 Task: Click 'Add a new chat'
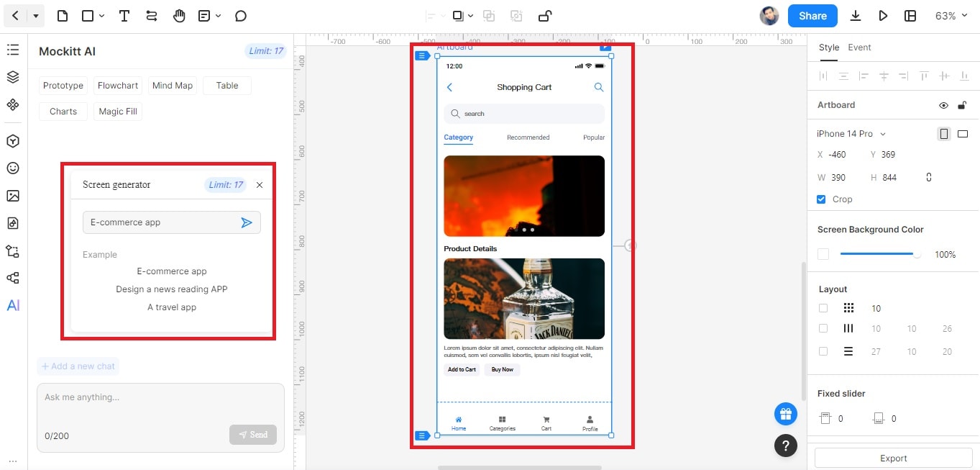coord(78,366)
